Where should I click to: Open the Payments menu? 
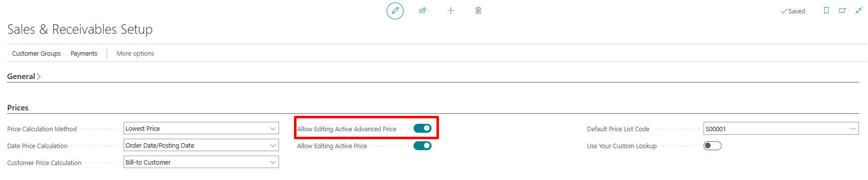click(84, 53)
